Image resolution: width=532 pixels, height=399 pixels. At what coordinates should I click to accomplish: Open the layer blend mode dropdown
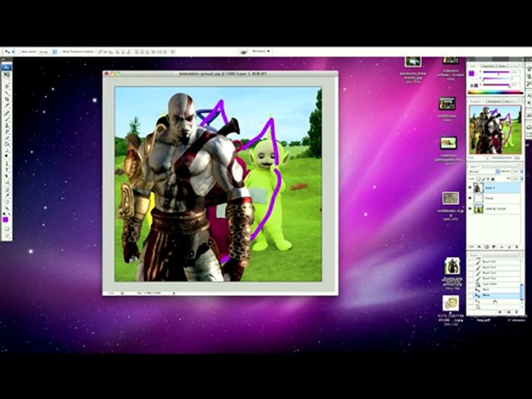(484, 172)
